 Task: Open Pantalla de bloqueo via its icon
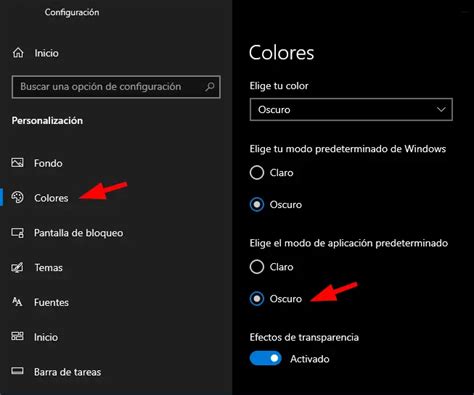[x=17, y=232]
